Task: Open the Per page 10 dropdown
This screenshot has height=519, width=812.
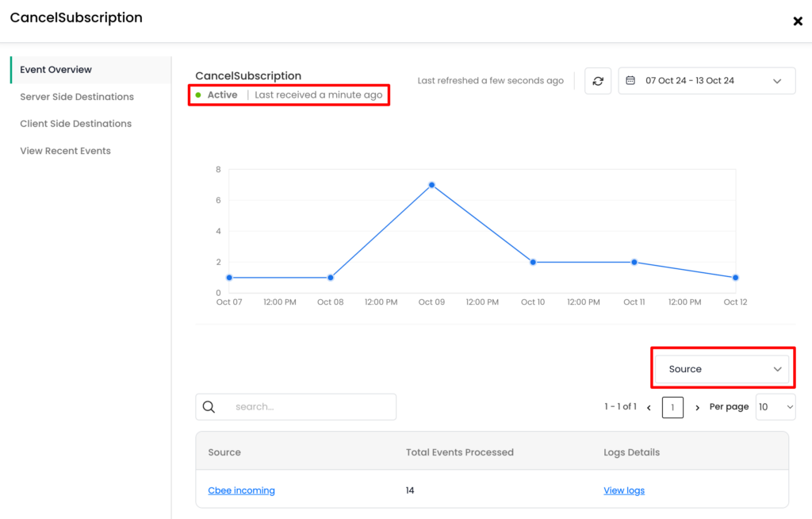Action: coord(776,407)
